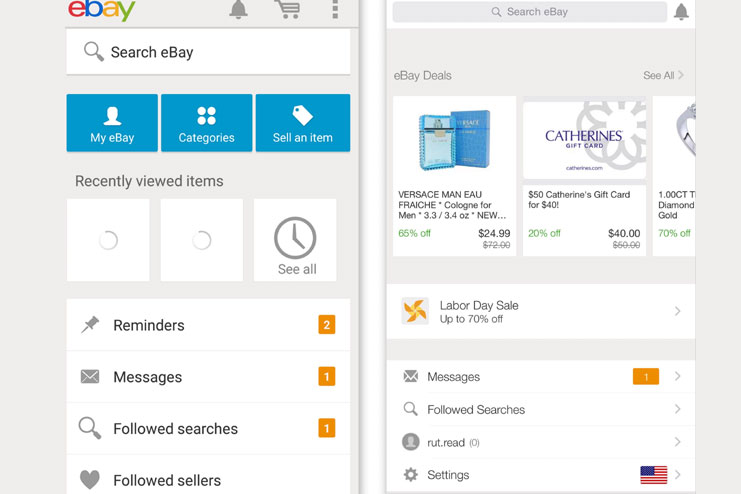Open the 1.00CT Diamond Gold deal card
This screenshot has width=741, height=494.
[x=674, y=176]
